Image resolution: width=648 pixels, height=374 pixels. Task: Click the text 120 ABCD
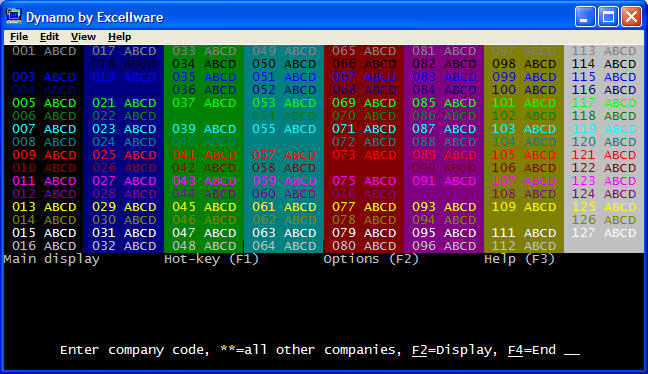(604, 142)
